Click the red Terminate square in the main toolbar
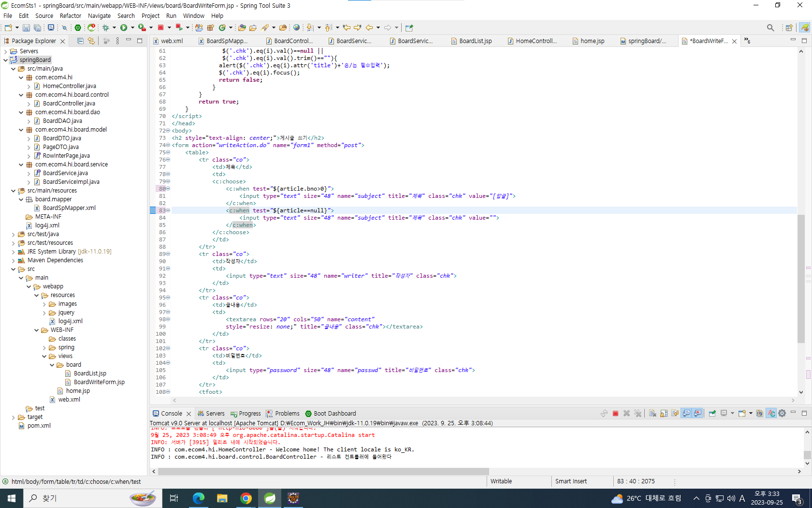Image resolution: width=812 pixels, height=508 pixels. point(161,28)
